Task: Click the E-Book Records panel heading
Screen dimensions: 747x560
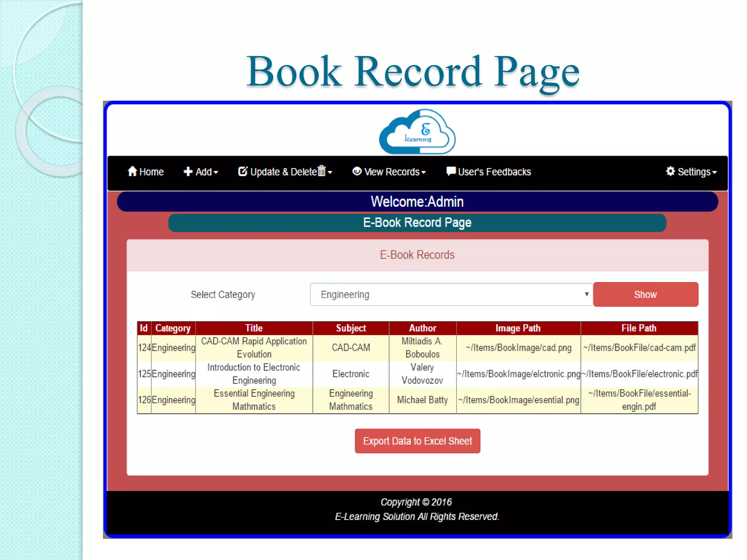Action: point(417,255)
